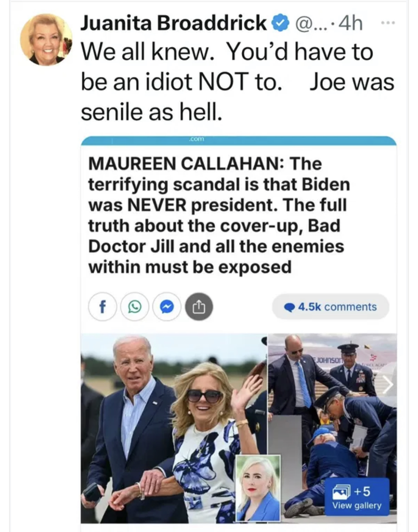Open the tweet's more options menu
The height and width of the screenshot is (532, 418).
[388, 24]
